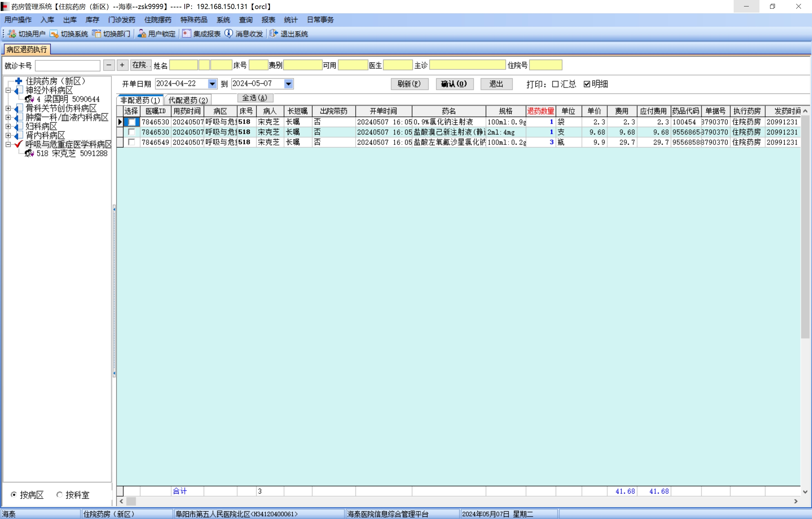Click the 全选(A) select all button
The width and height of the screenshot is (812, 519).
click(x=255, y=98)
